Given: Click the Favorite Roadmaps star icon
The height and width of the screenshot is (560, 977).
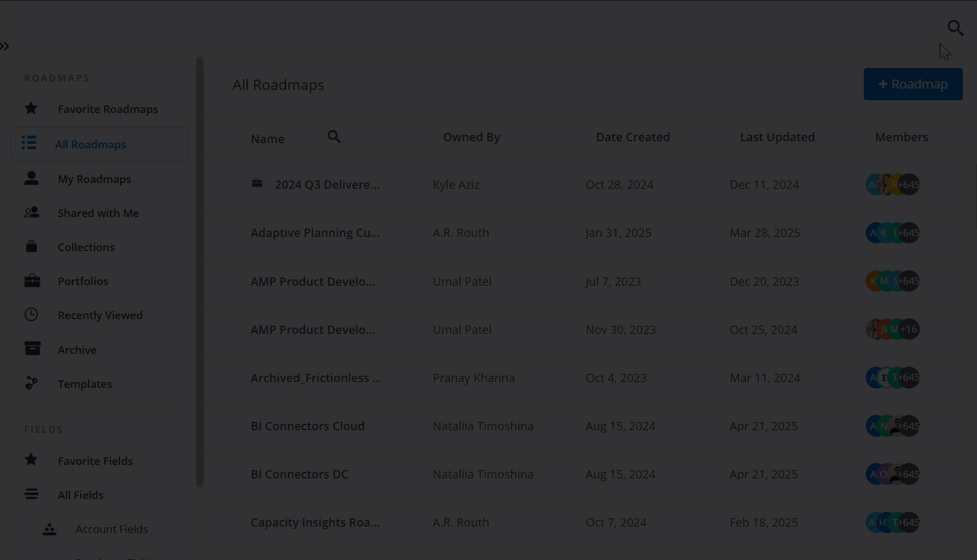Looking at the screenshot, I should pyautogui.click(x=31, y=109).
